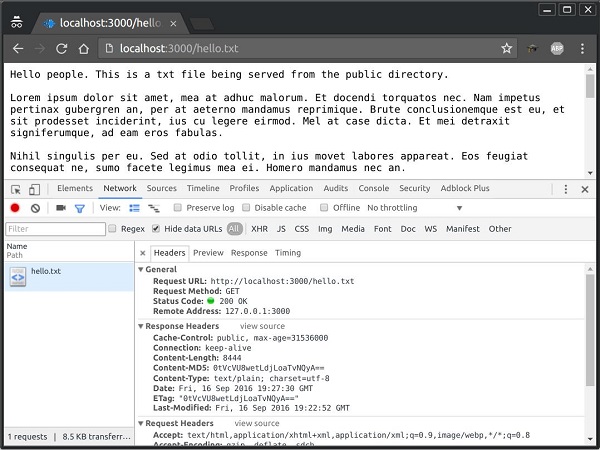Toggle the network filter funnel icon

[x=79, y=208]
